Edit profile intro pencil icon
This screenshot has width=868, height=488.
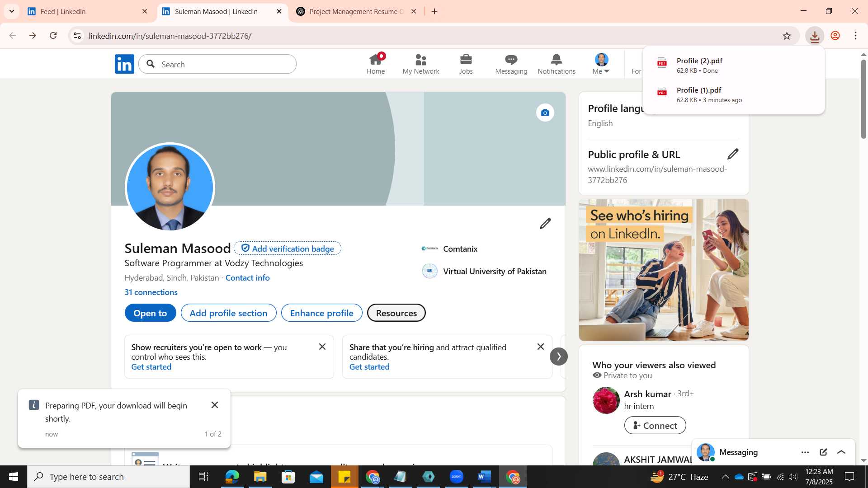pyautogui.click(x=545, y=223)
